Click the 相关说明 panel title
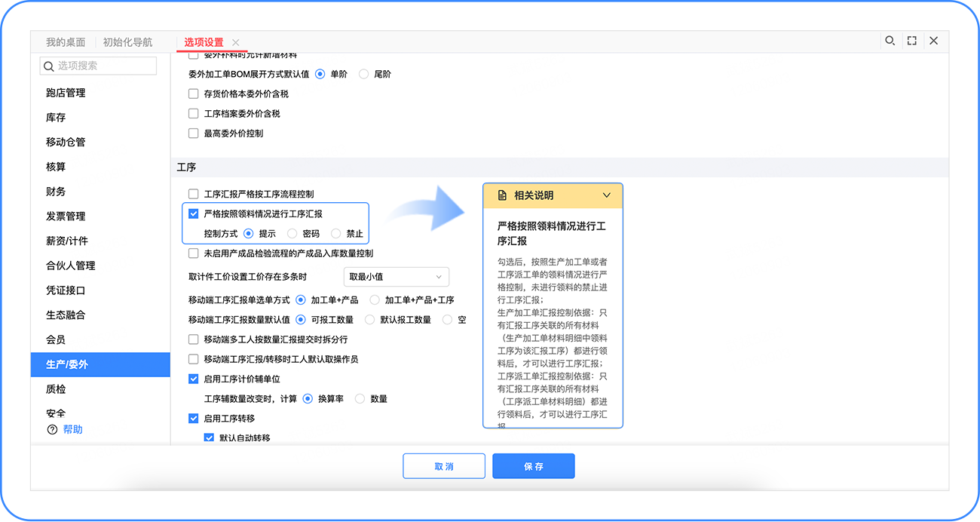Image resolution: width=980 pixels, height=522 pixels. point(534,195)
